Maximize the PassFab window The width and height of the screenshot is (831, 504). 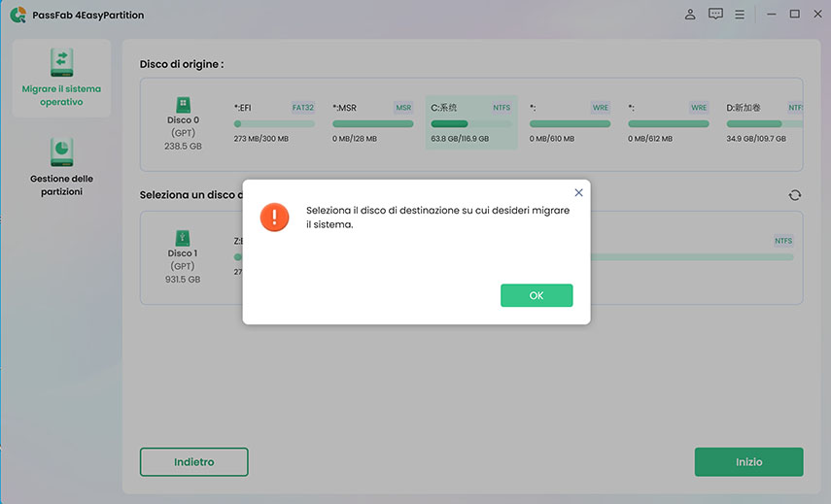[794, 15]
